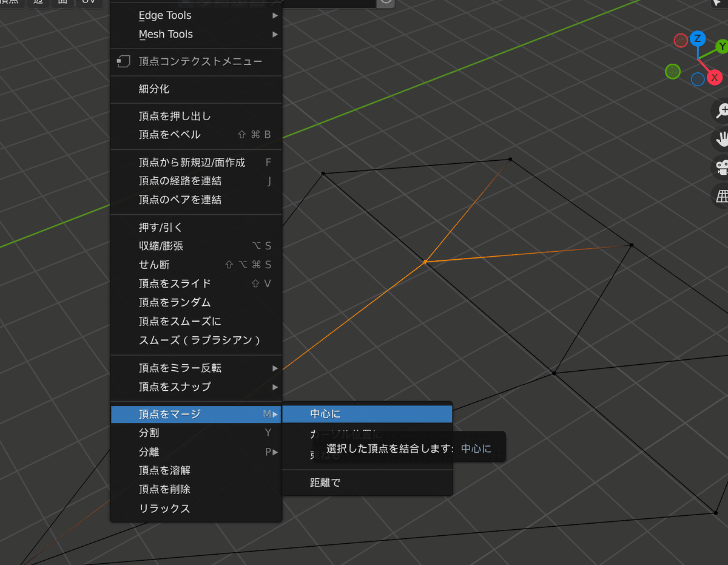Image resolution: width=728 pixels, height=565 pixels.
Task: Select 頂点を押し出し menu entry
Action: point(196,116)
